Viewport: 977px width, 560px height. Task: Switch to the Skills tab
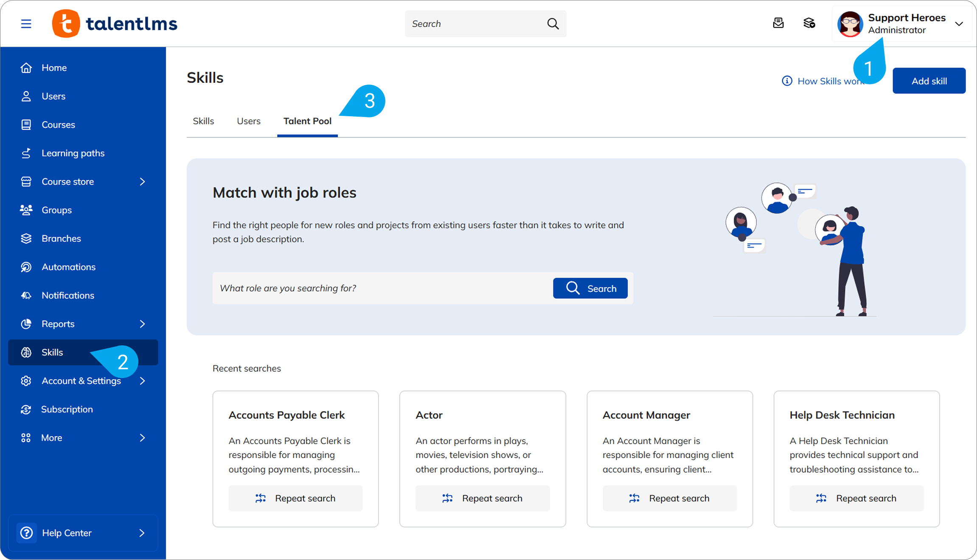point(203,121)
